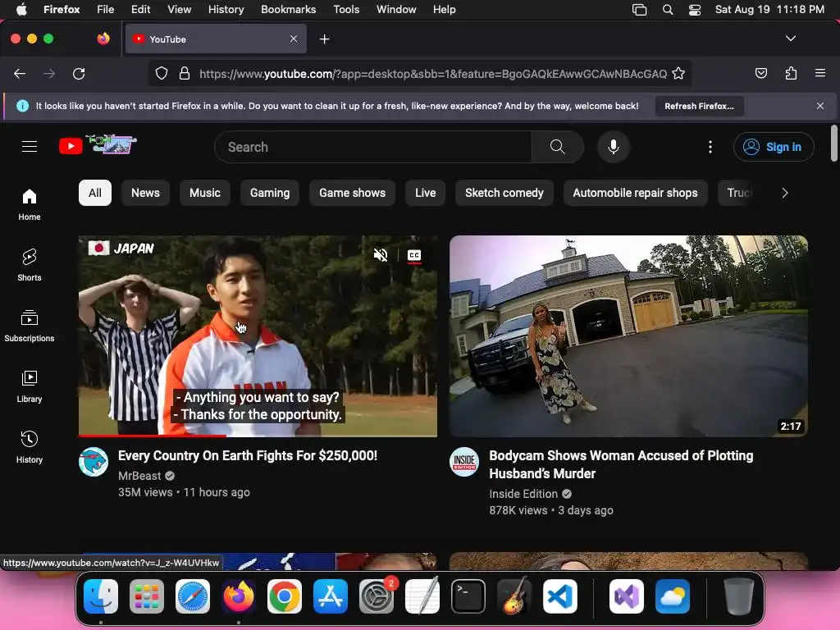
Task: Open Bodycam woman video thumbnail
Action: point(628,336)
